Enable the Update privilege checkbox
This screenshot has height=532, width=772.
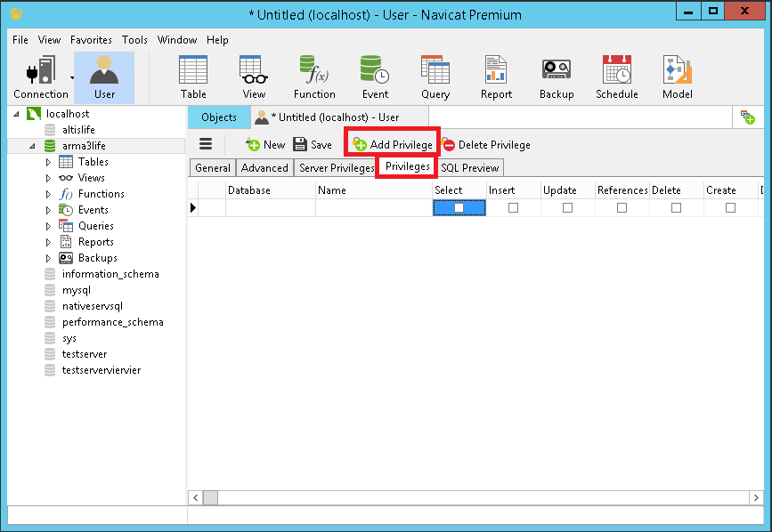pyautogui.click(x=567, y=207)
